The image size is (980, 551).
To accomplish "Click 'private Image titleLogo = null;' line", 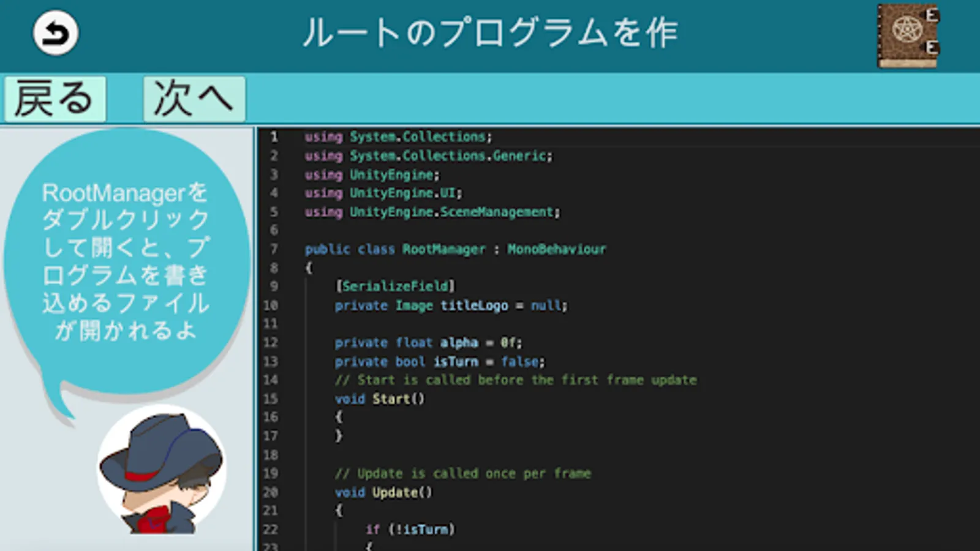I will coord(451,305).
